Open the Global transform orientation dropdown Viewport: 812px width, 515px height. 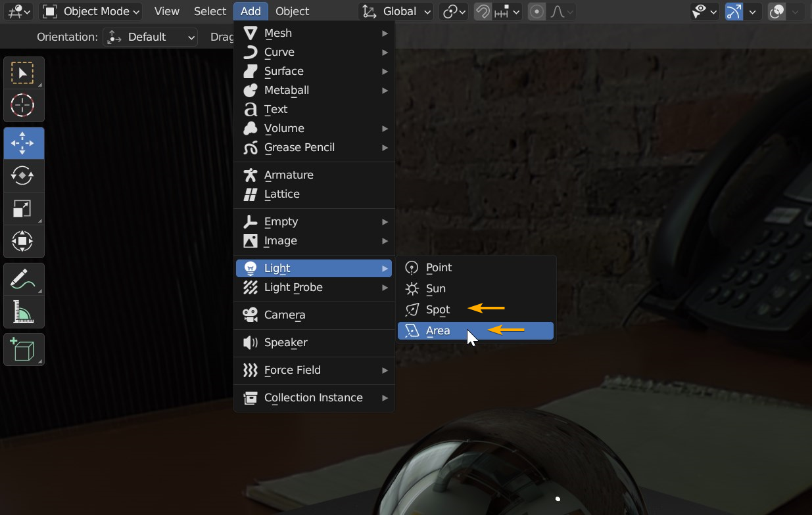tap(396, 11)
